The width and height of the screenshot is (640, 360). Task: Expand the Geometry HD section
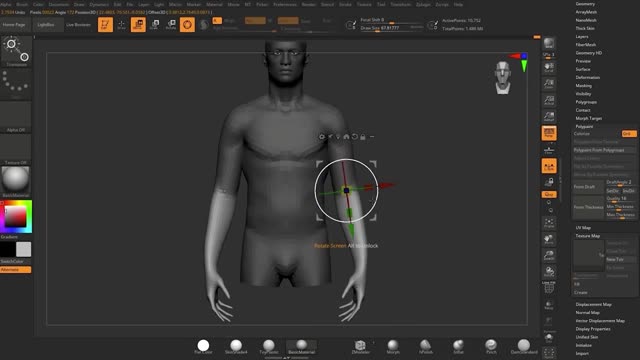(x=589, y=53)
